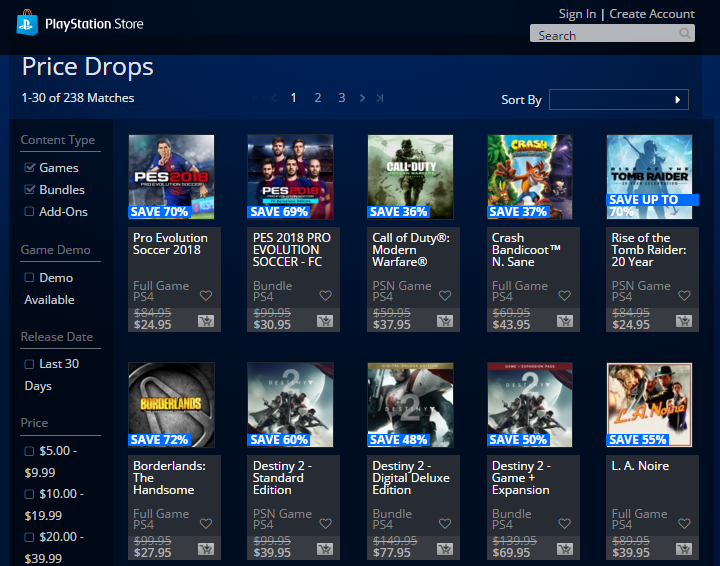Check the $5.00 - $9.99 price filter
The height and width of the screenshot is (566, 720).
click(29, 451)
